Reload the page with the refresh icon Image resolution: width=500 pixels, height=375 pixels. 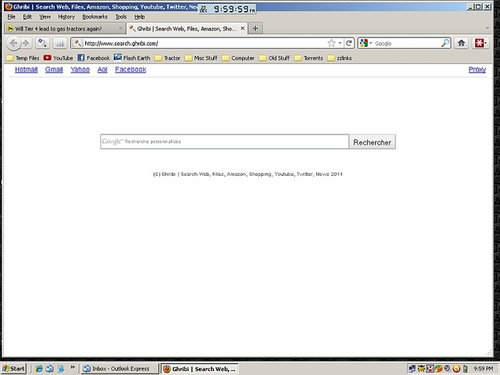pyautogui.click(x=349, y=43)
